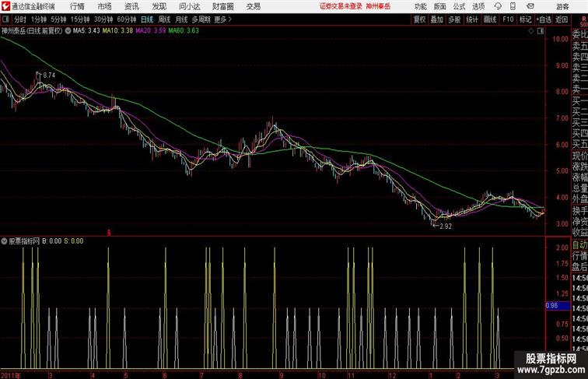
Task: Click the MA20: 3.59 label
Action: (x=150, y=31)
